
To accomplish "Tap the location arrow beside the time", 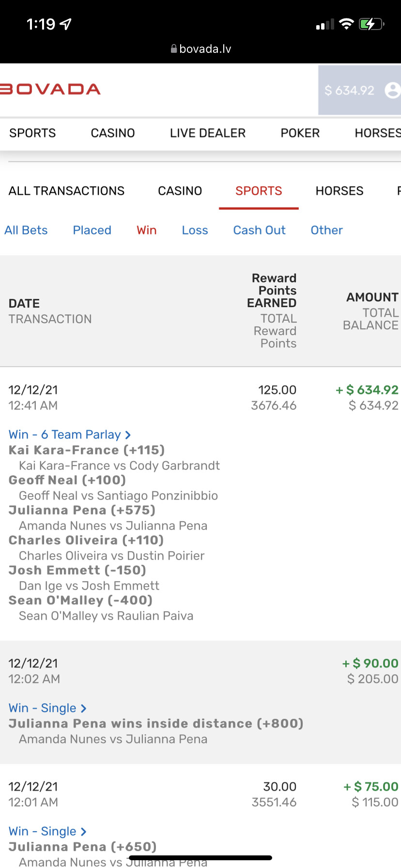I will 65,24.
